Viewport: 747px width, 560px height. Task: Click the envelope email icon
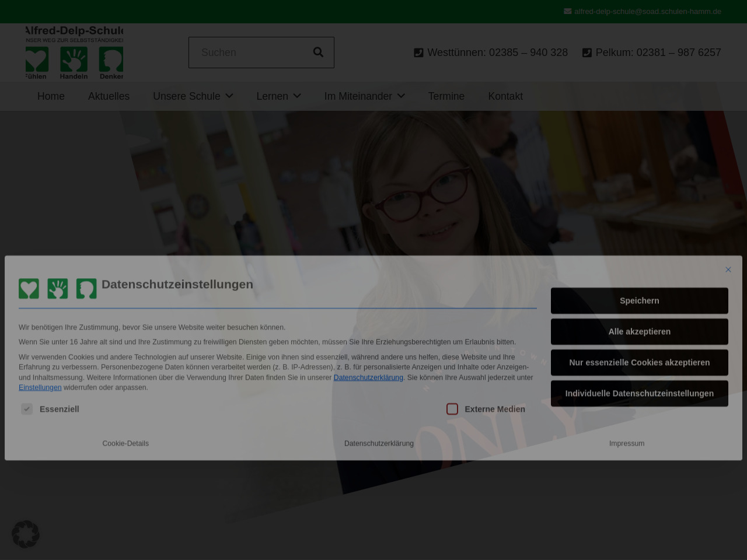[567, 11]
